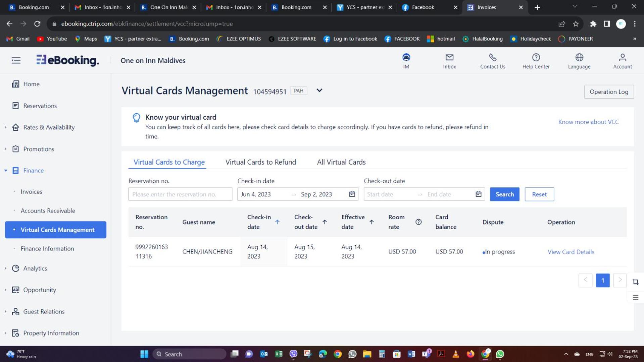Click the Reservation no. input field

pyautogui.click(x=180, y=194)
